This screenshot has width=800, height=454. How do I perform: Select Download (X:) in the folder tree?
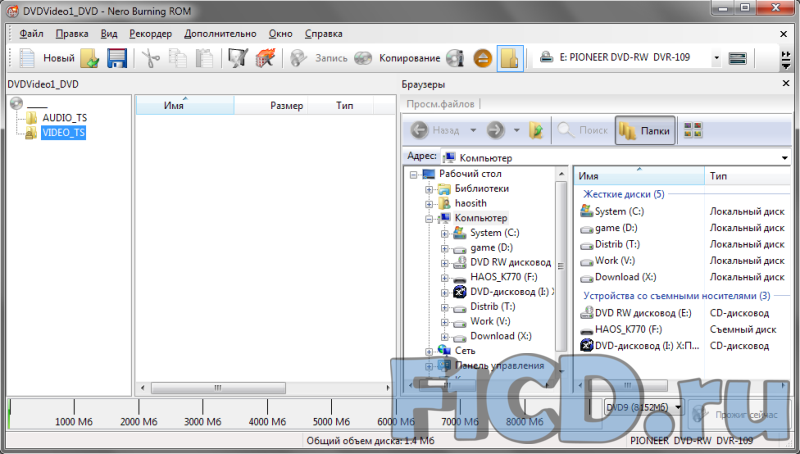pos(501,336)
